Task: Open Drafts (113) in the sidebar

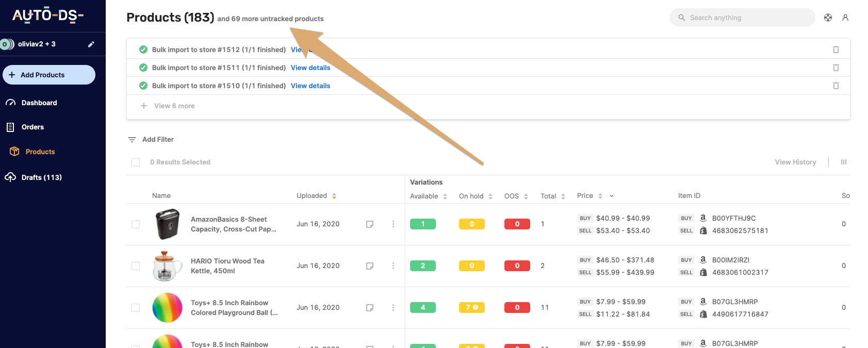Action: click(41, 177)
